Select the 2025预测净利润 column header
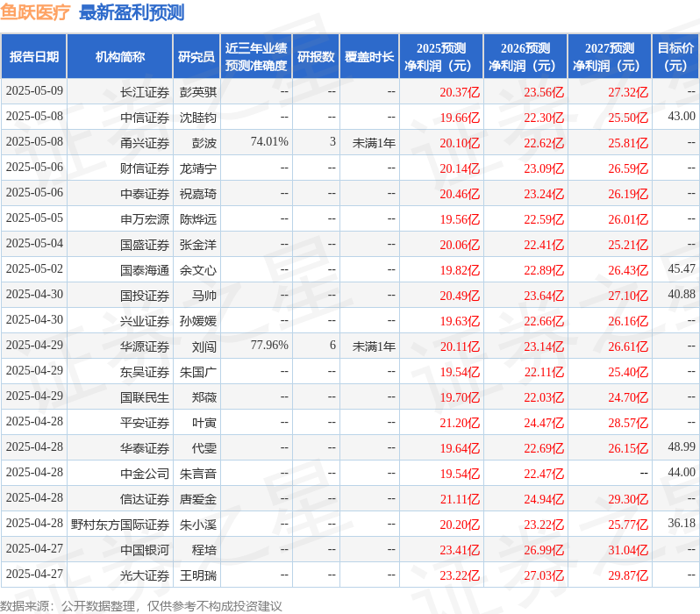 [x=441, y=56]
